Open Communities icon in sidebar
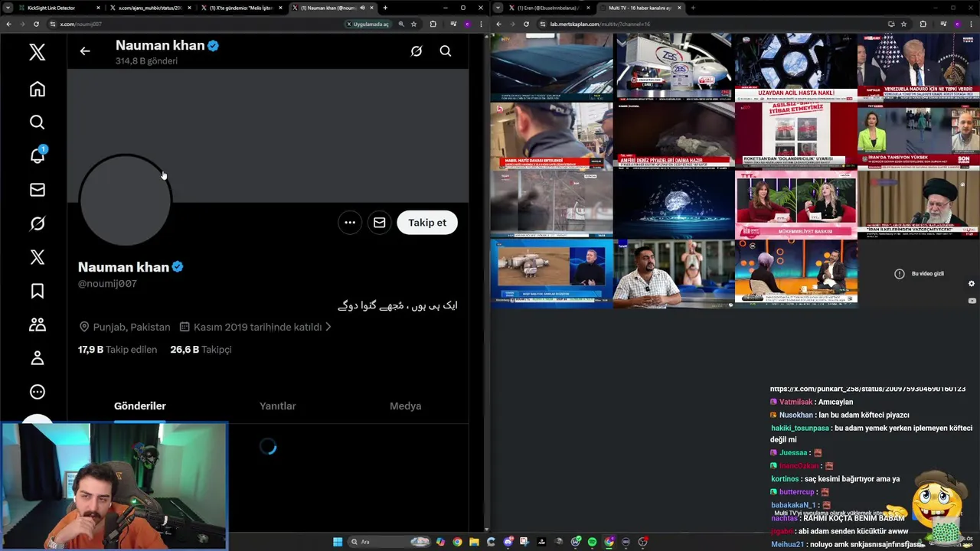Screen dimensions: 980x551 [37, 324]
